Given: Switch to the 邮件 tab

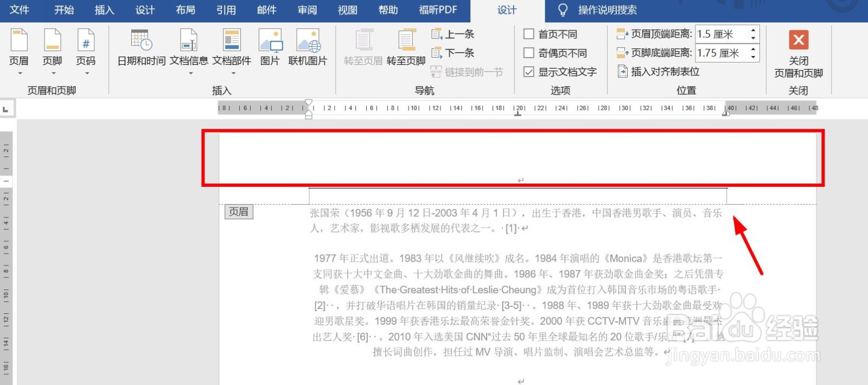Looking at the screenshot, I should (x=267, y=10).
